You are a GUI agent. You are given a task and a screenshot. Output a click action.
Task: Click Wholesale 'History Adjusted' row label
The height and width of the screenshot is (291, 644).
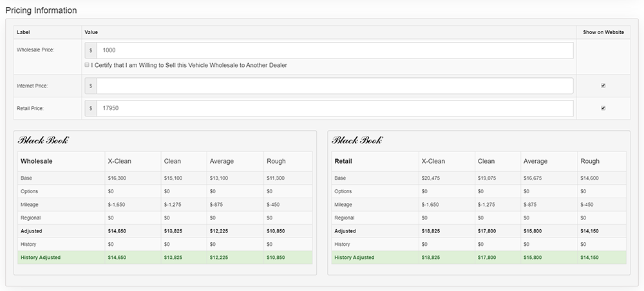[40, 258]
